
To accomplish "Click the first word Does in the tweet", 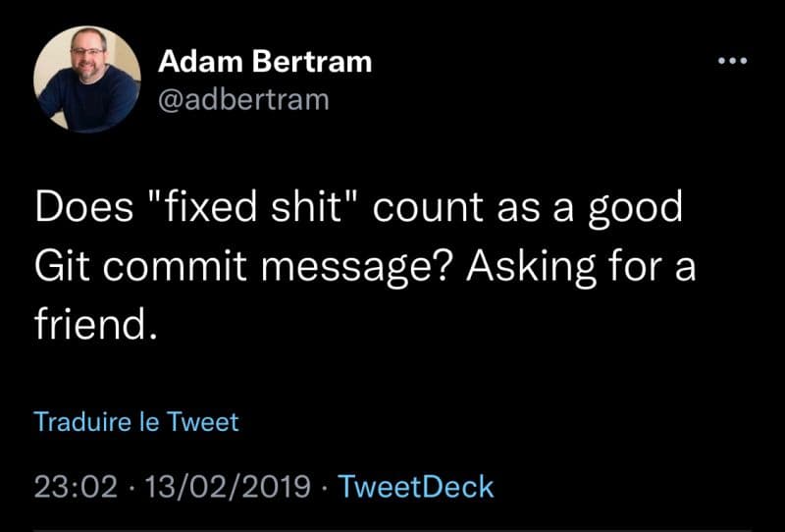I will pos(83,207).
